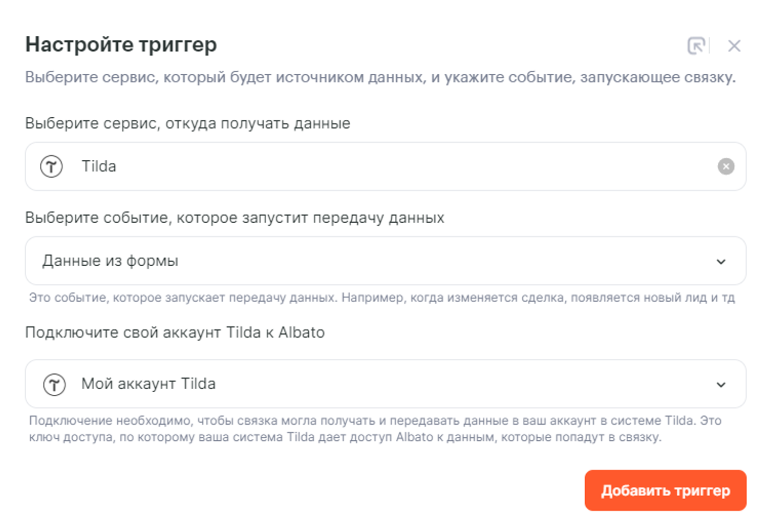The image size is (768, 532).
Task: Click the Tilda logo in service field
Action: click(52, 166)
